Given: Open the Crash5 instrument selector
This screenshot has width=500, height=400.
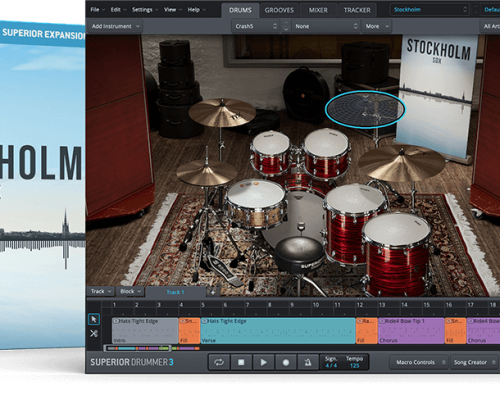Looking at the screenshot, I should 256,26.
